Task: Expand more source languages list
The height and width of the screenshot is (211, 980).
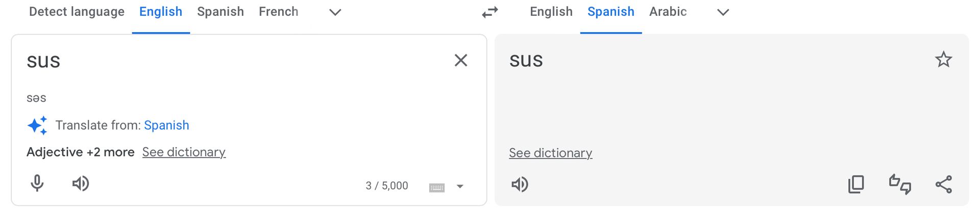Action: (x=335, y=12)
